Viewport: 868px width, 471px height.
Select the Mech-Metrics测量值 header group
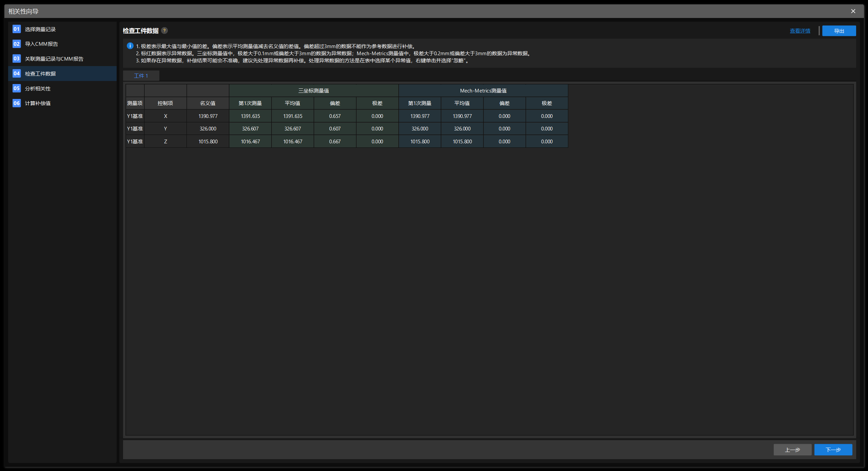coord(483,90)
